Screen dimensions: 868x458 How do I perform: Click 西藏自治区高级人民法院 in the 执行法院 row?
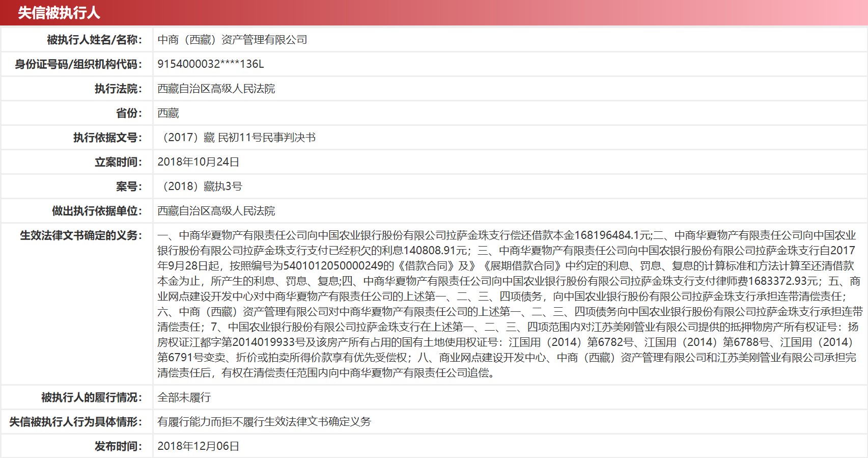click(216, 89)
